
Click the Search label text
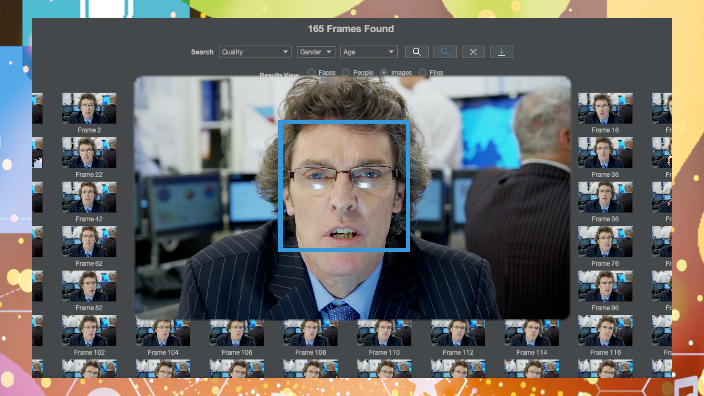pos(202,52)
